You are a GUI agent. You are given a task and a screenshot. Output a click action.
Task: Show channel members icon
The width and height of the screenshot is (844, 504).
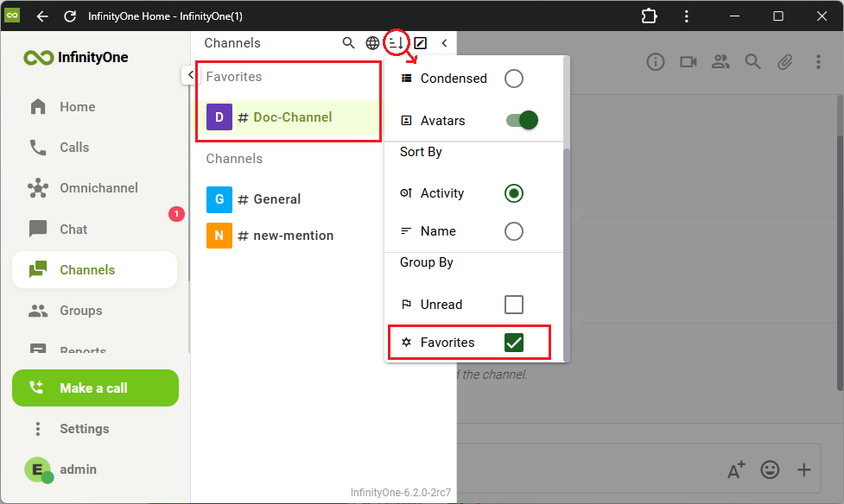click(x=720, y=62)
